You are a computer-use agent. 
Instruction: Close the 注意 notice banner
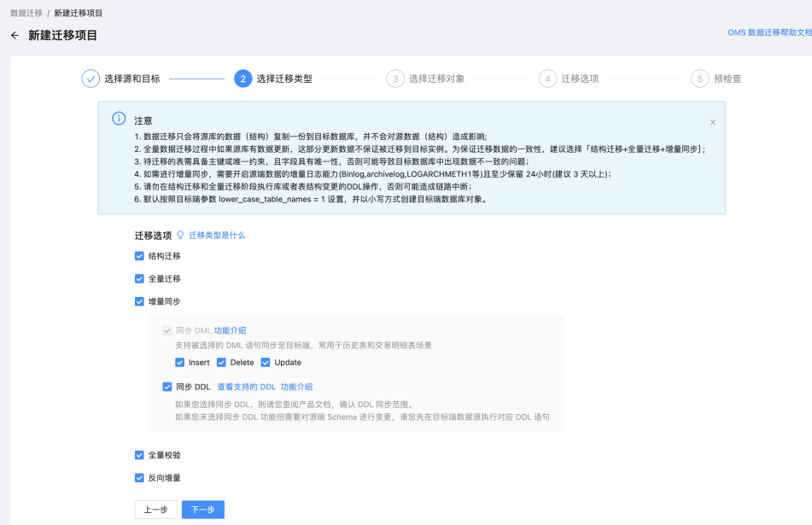[713, 122]
